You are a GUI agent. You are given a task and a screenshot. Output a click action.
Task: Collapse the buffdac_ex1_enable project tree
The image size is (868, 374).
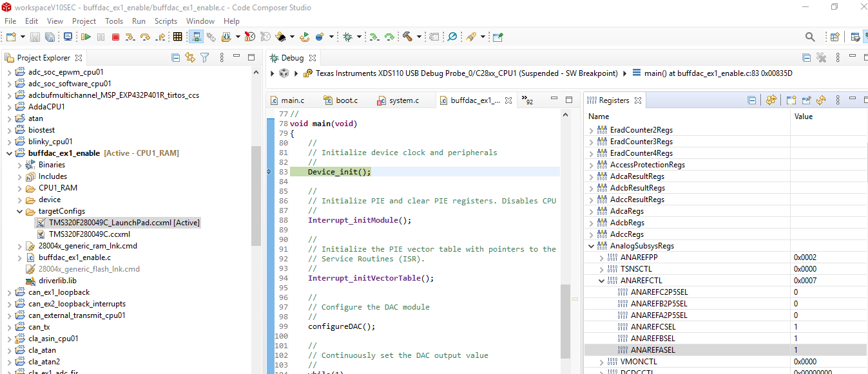point(10,153)
